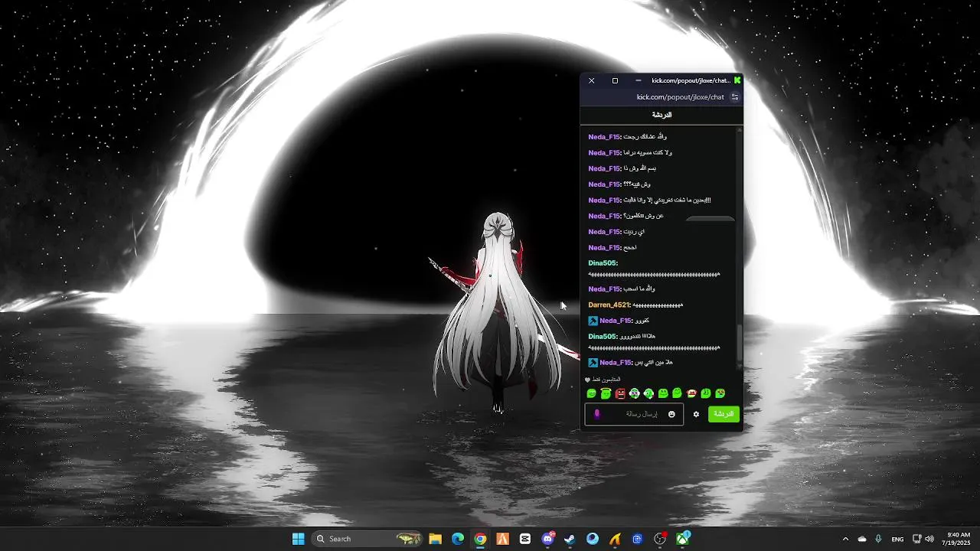980x551 pixels.
Task: Open Discord from the taskbar
Action: click(548, 539)
